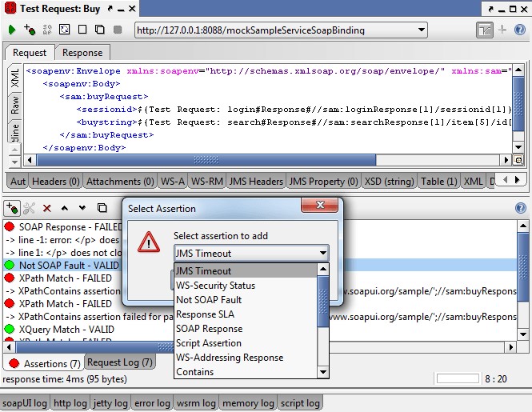Screen dimensions: 532x412
Task: Open the endpoint URL dropdown
Action: coord(421,30)
